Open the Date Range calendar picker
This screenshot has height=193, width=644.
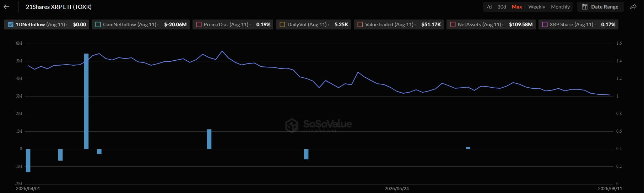(x=600, y=7)
